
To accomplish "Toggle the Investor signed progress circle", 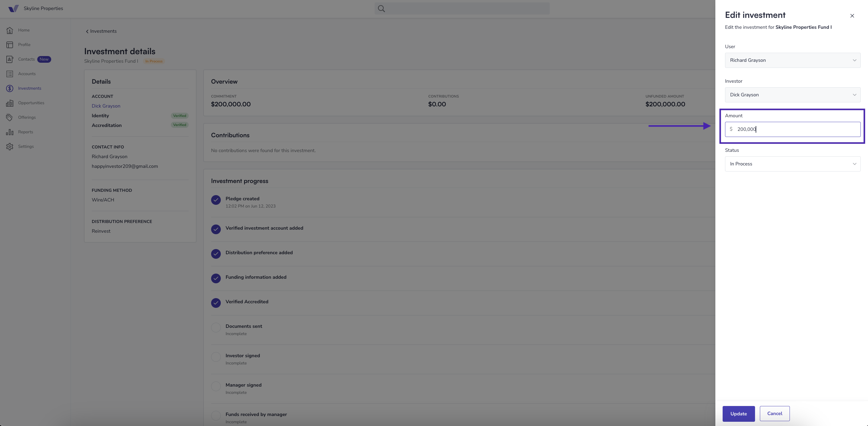I will 216,357.
